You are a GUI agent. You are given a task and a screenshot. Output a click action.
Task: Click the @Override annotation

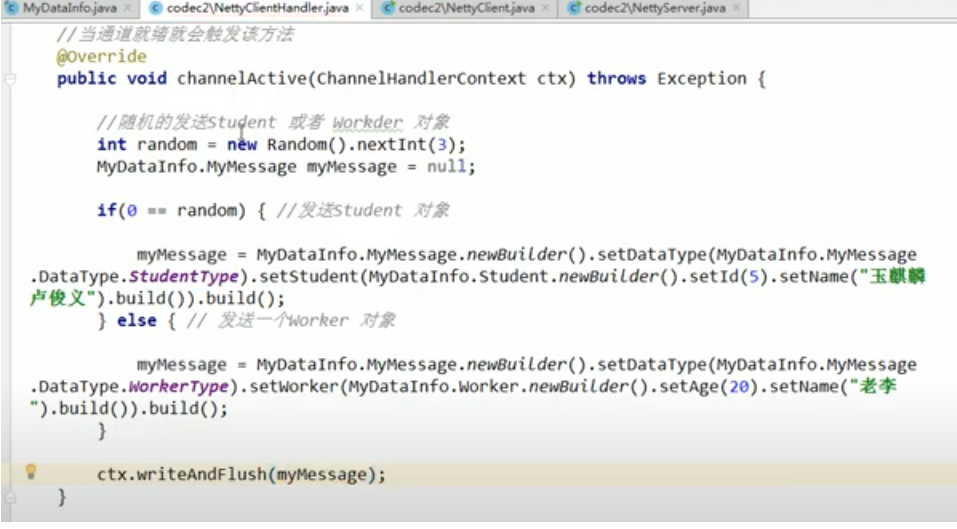[x=101, y=56]
